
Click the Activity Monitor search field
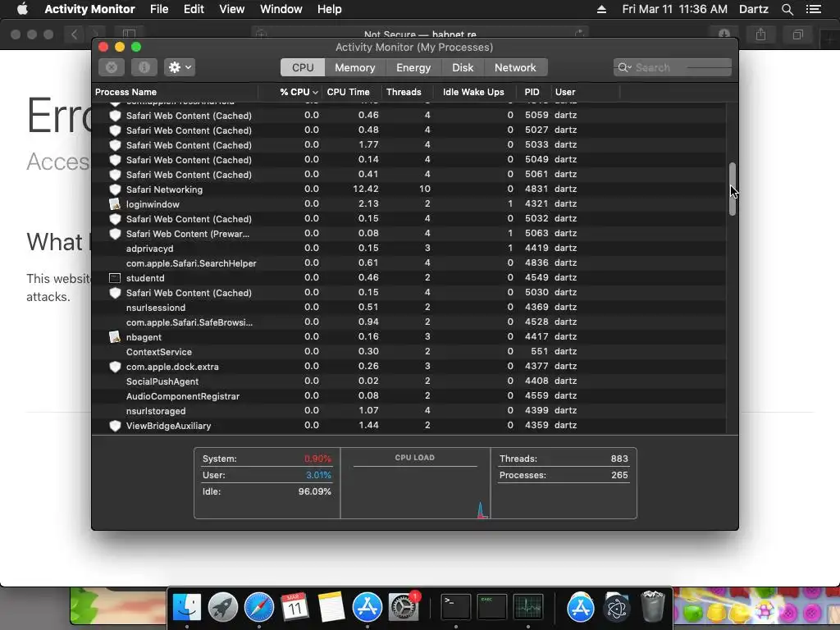click(x=673, y=67)
